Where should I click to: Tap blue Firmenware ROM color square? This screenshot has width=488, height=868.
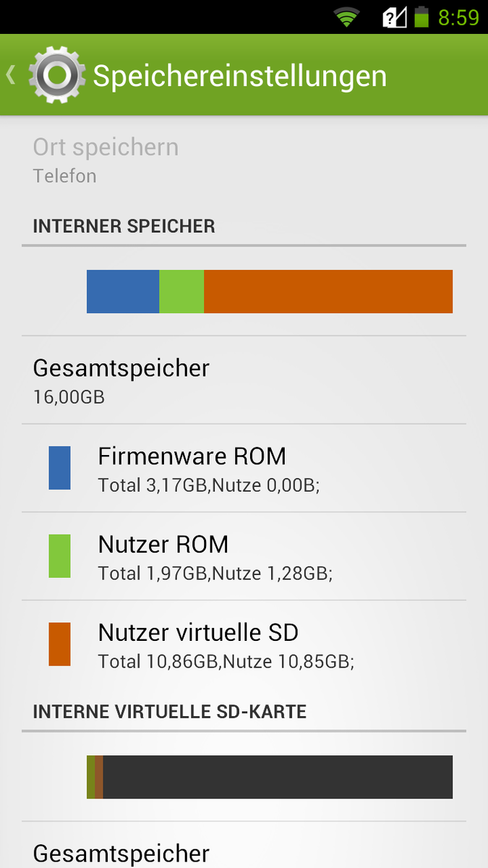(59, 468)
